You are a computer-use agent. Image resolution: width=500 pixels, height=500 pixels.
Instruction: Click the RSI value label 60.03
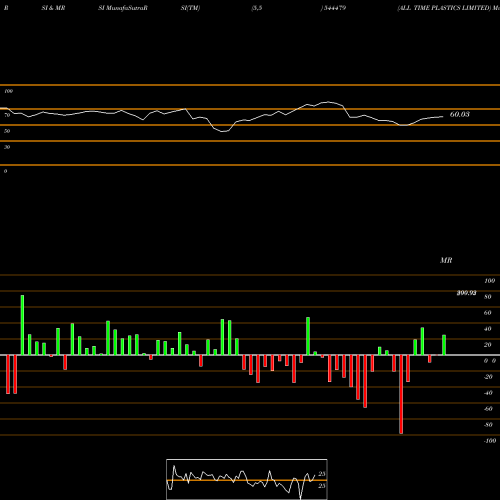point(459,114)
